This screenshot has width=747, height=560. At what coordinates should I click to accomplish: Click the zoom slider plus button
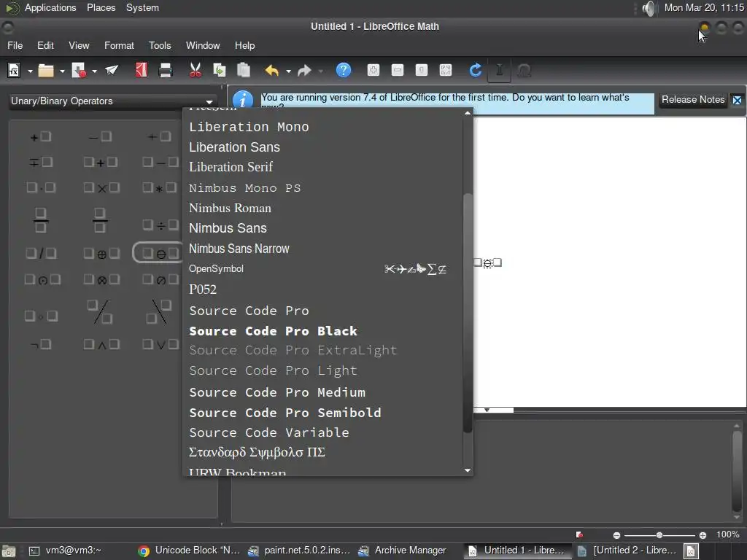tap(703, 535)
